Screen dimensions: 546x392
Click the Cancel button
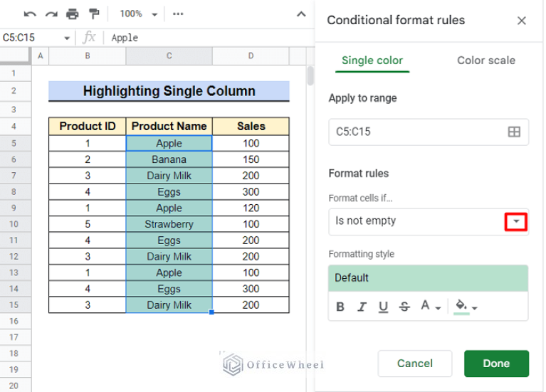[x=414, y=364]
